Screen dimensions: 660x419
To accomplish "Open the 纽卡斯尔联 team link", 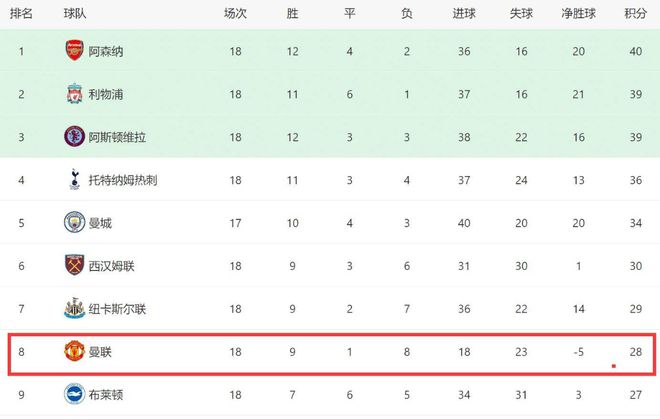I will click(x=117, y=309).
